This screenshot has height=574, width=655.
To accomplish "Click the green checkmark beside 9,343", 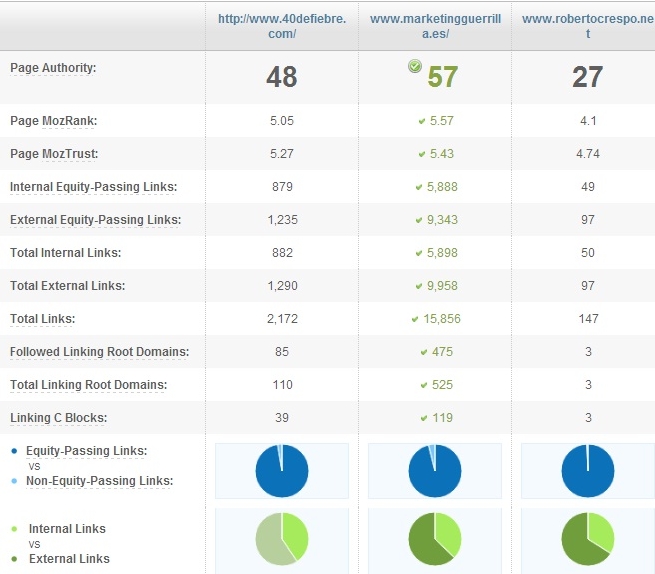I will point(419,221).
